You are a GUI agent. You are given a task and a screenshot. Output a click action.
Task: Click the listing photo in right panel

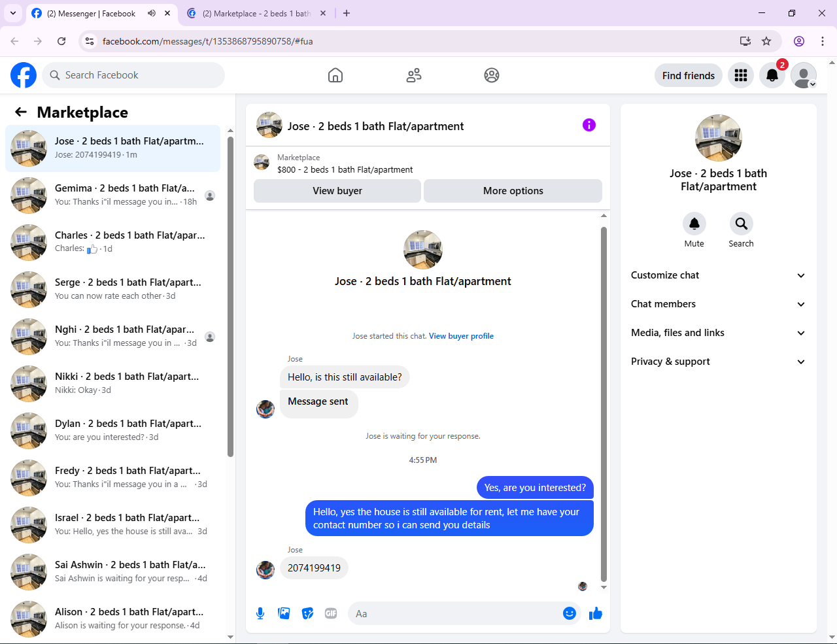pyautogui.click(x=719, y=138)
